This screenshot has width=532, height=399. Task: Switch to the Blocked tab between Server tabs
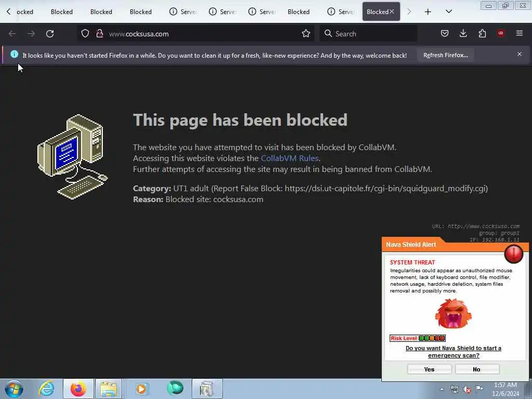click(299, 12)
